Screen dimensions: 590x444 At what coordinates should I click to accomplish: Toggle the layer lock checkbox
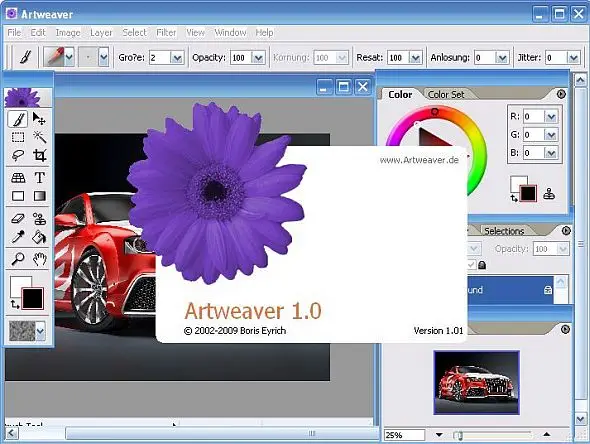[x=471, y=265]
